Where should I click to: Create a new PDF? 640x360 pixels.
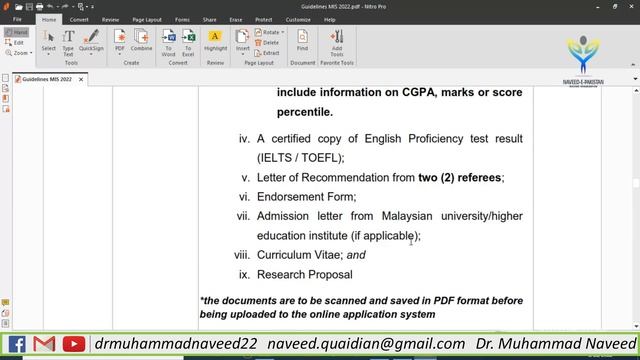(x=120, y=40)
